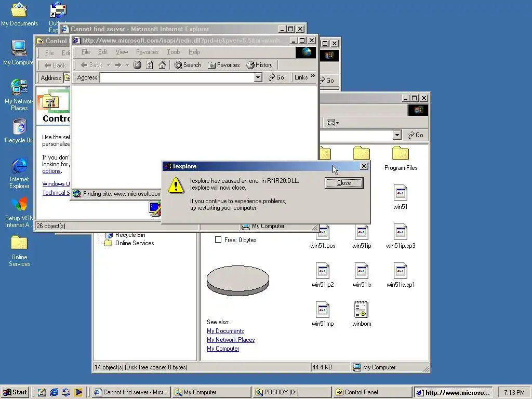Click the Free: 0 bytes legend box

click(218, 240)
